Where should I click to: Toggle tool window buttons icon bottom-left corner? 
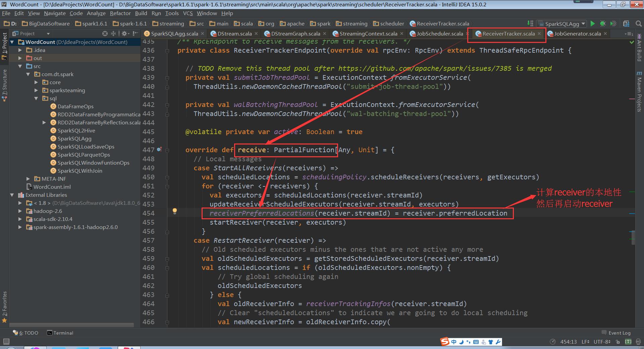coord(6,342)
